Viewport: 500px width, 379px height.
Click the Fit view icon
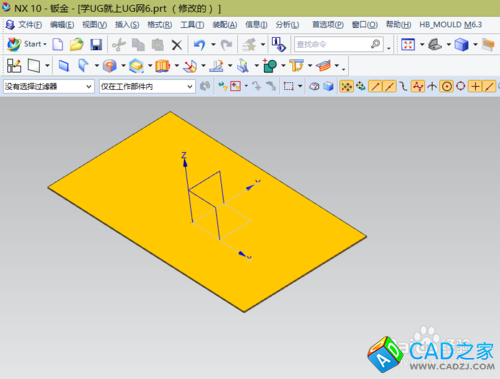tap(408, 44)
